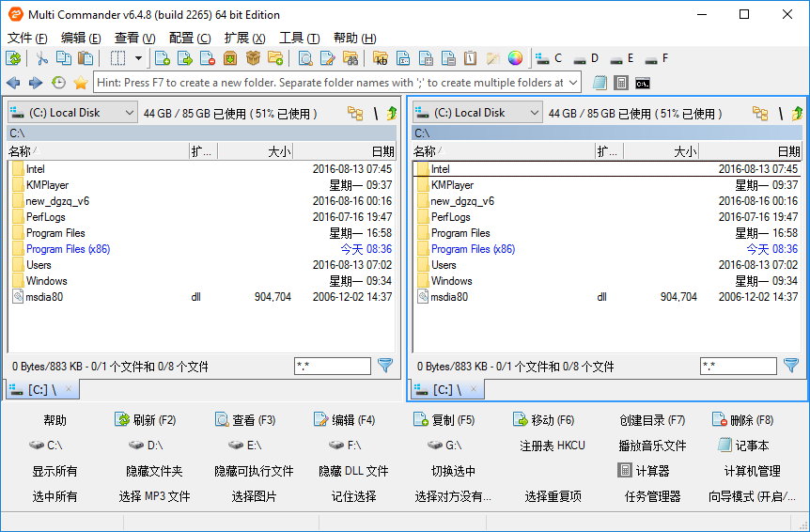Open the selection dropdown arrow in toolbar

pyautogui.click(x=138, y=58)
